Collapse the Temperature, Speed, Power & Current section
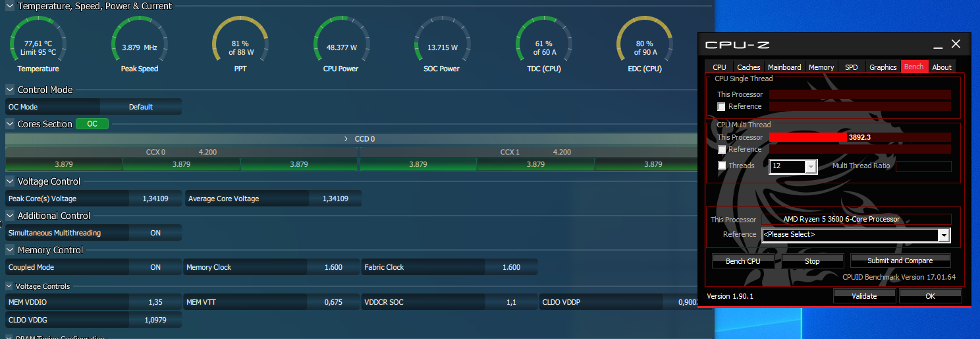The image size is (980, 339). coord(10,6)
